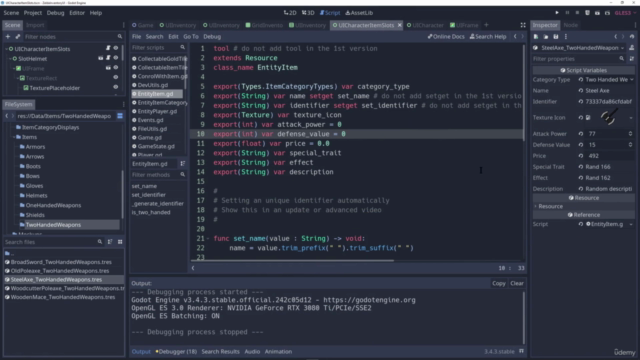Image resolution: width=640 pixels, height=360 pixels.
Task: Adjust Attack Power stepper arrows
Action: [630, 133]
